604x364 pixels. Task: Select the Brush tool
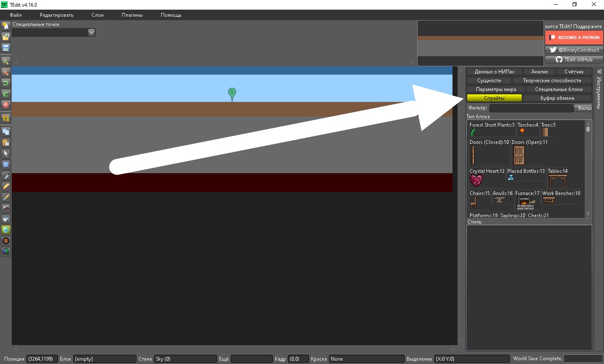pos(6,197)
